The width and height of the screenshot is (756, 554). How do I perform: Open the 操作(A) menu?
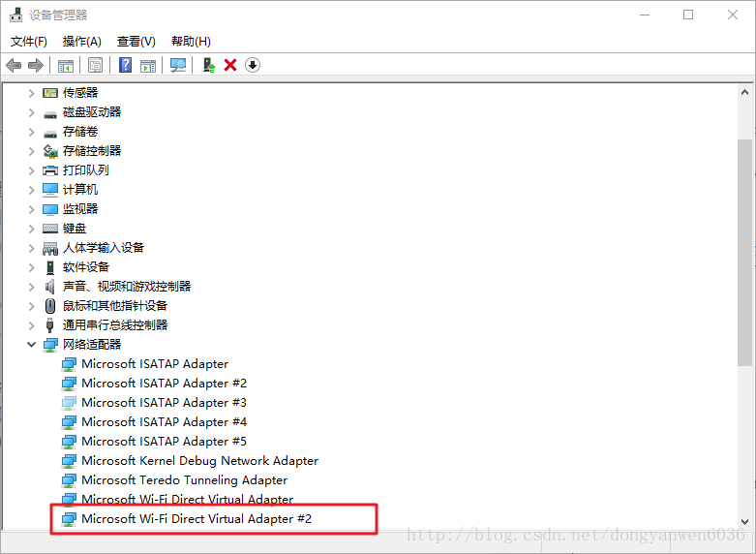[x=82, y=42]
